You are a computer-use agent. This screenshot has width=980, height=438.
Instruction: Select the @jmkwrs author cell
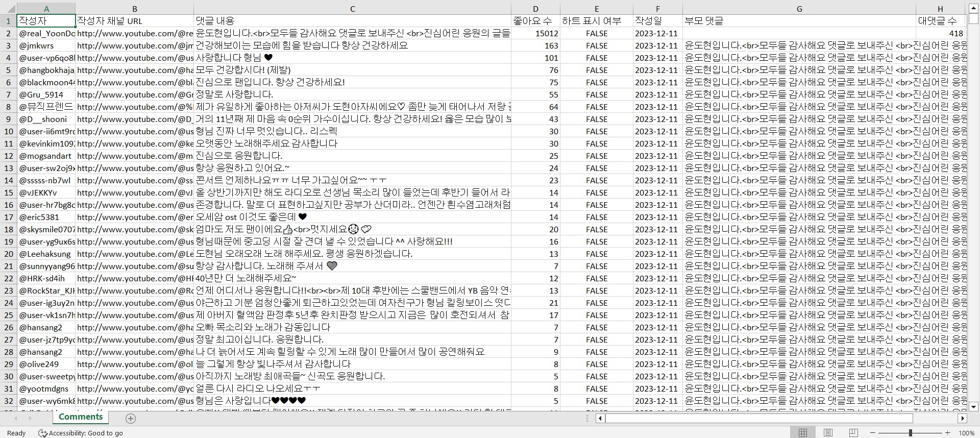tap(46, 45)
